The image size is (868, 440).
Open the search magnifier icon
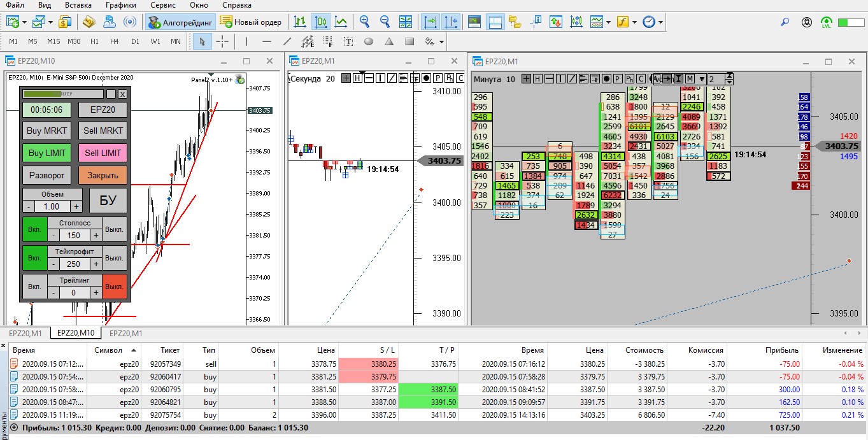(785, 22)
